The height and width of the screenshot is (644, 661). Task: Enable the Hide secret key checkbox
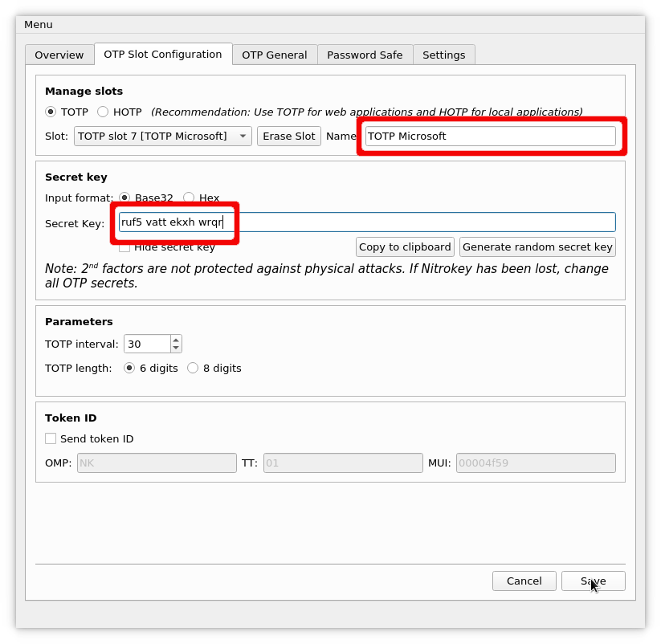[124, 247]
